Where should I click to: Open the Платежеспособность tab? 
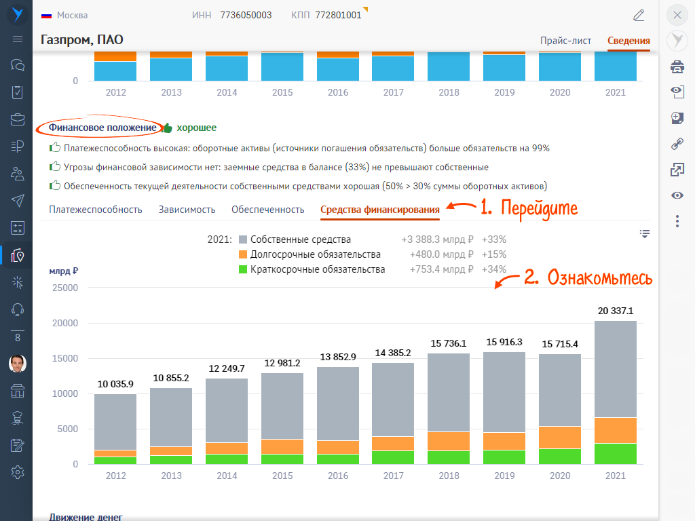[95, 209]
